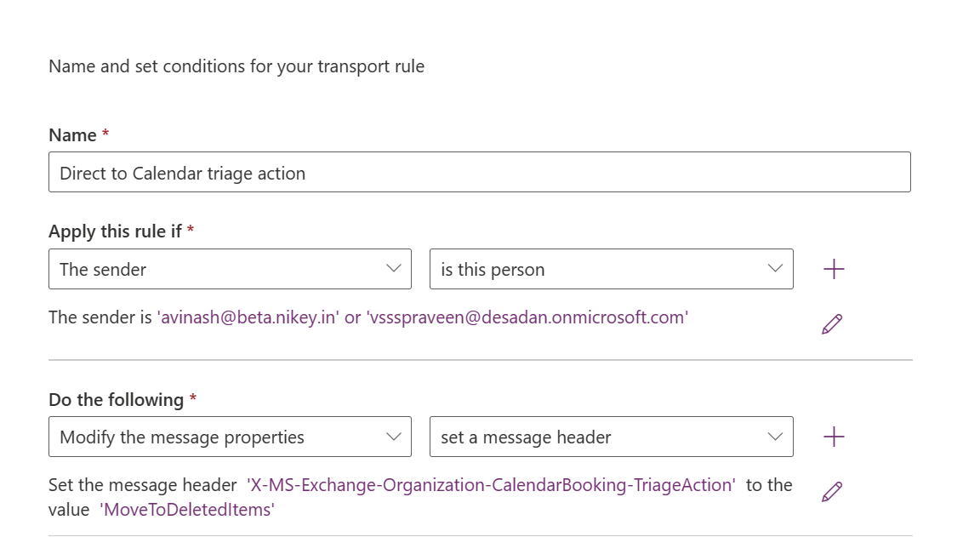The height and width of the screenshot is (537, 980).
Task: Click the 'Do the following' label
Action: (x=116, y=399)
